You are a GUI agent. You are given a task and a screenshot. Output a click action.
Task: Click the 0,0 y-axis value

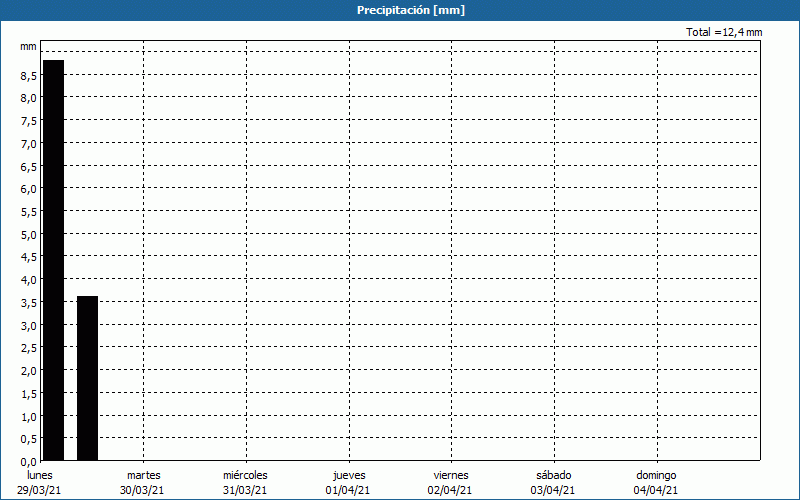29,462
